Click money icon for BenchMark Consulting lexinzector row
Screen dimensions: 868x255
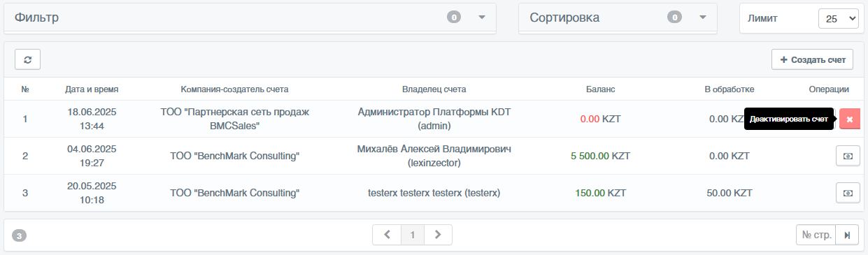click(x=848, y=156)
